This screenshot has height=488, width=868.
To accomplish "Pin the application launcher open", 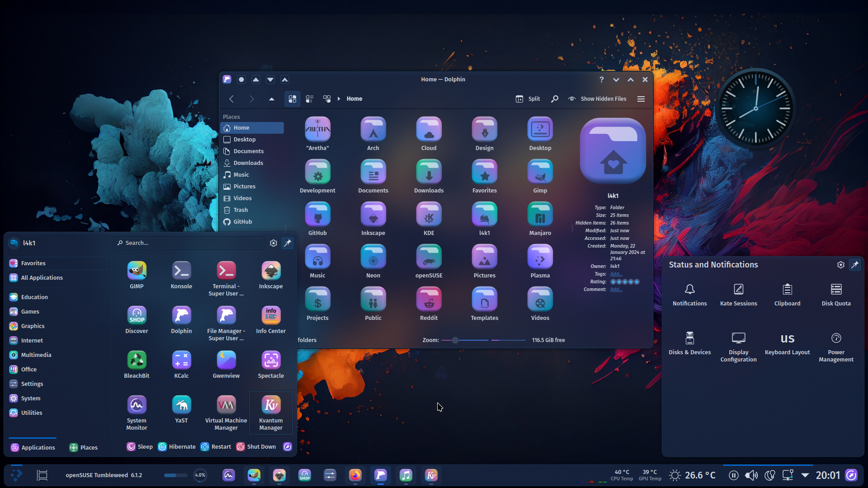I will 288,243.
